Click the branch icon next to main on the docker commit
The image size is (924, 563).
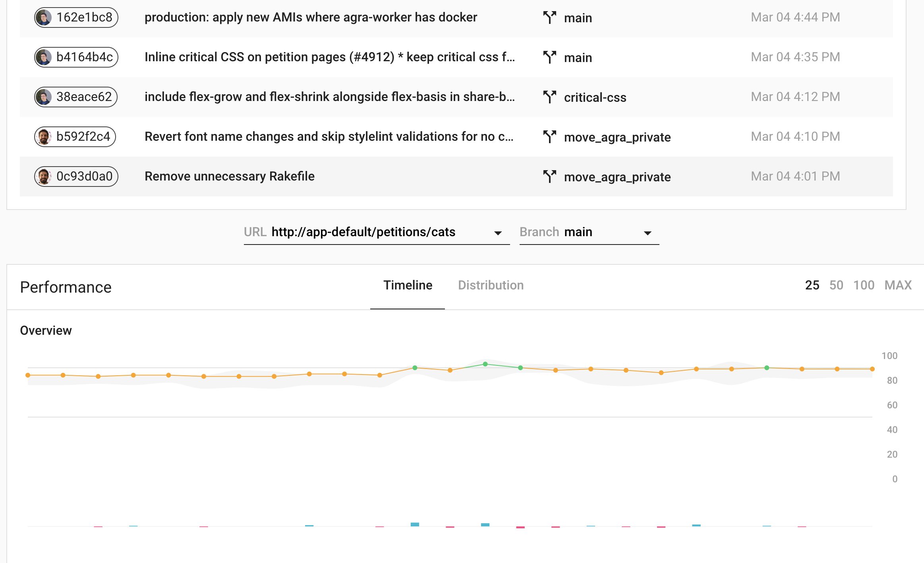(x=550, y=17)
